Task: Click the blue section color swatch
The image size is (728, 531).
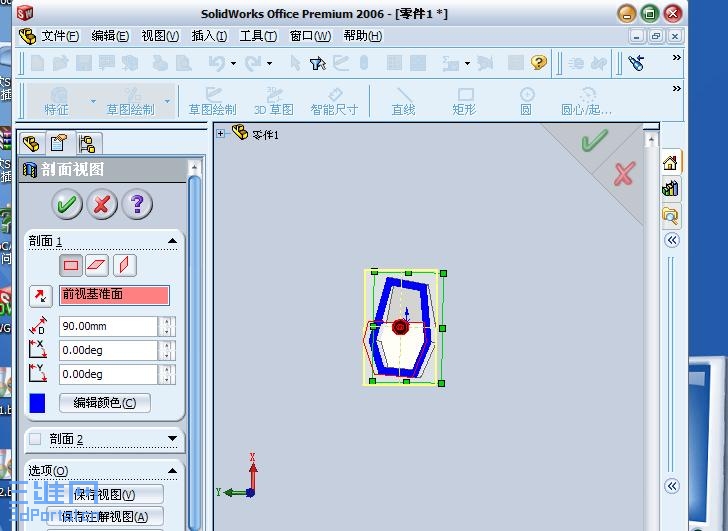Action: [x=37, y=403]
